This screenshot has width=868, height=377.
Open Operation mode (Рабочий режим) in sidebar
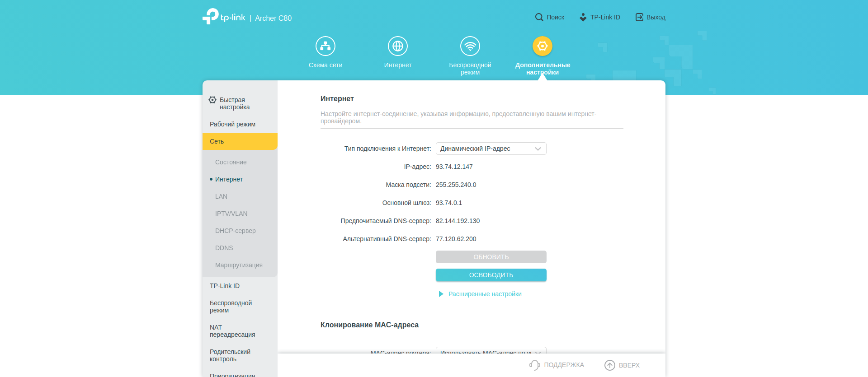232,124
